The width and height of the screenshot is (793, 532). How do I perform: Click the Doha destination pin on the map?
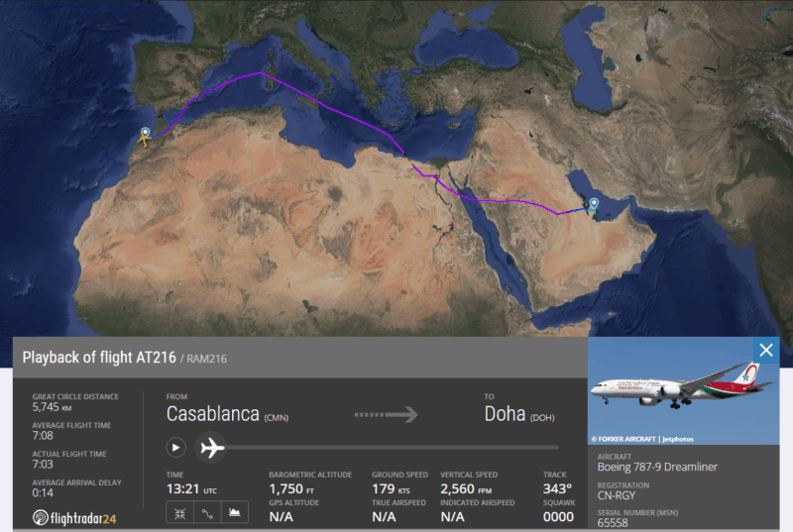pyautogui.click(x=594, y=205)
